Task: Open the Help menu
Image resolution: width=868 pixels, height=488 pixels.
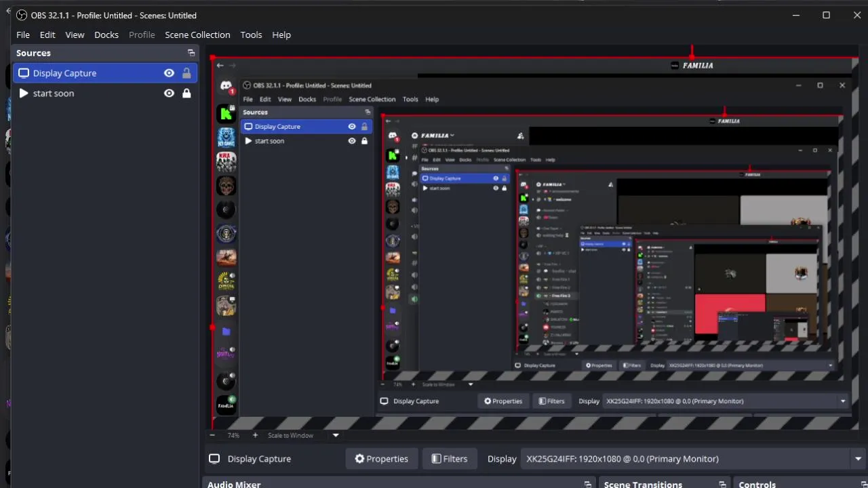Action: tap(281, 35)
